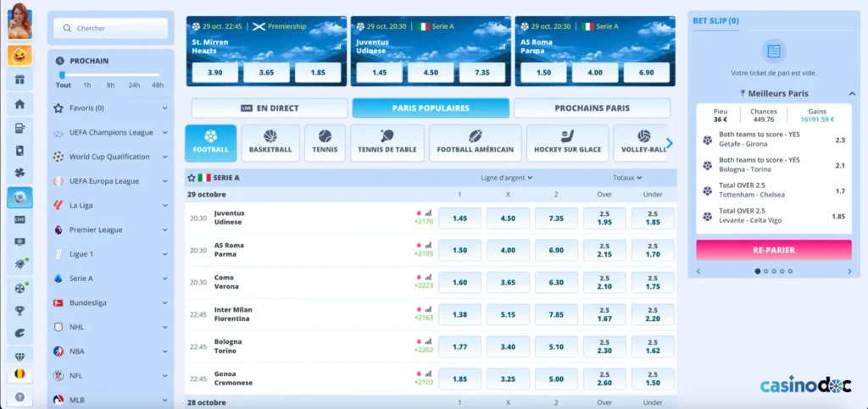The width and height of the screenshot is (868, 409).
Task: Open the LIVE icon in left sidebar
Action: (x=19, y=219)
